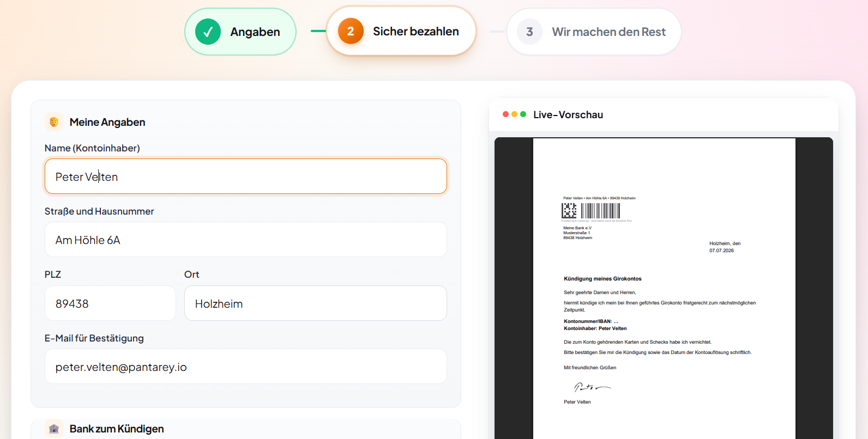The width and height of the screenshot is (868, 439).
Task: Click the Kontonummer/IBAN line in preview
Action: click(591, 321)
